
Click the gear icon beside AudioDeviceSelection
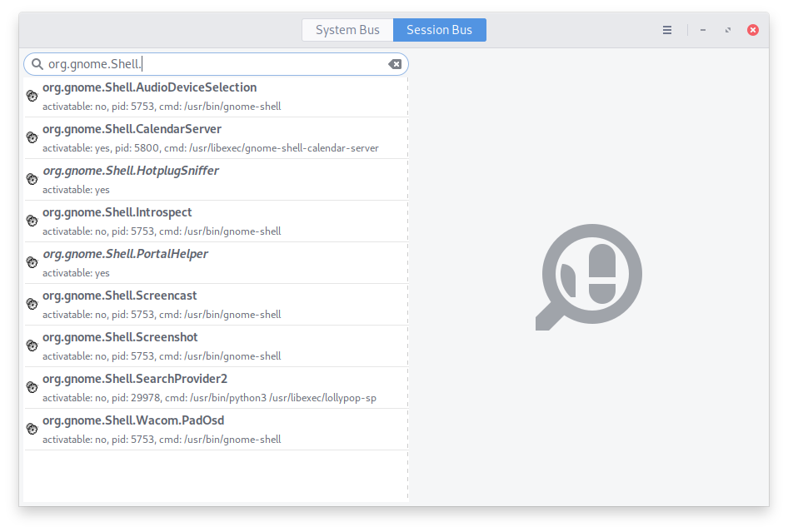(x=32, y=96)
